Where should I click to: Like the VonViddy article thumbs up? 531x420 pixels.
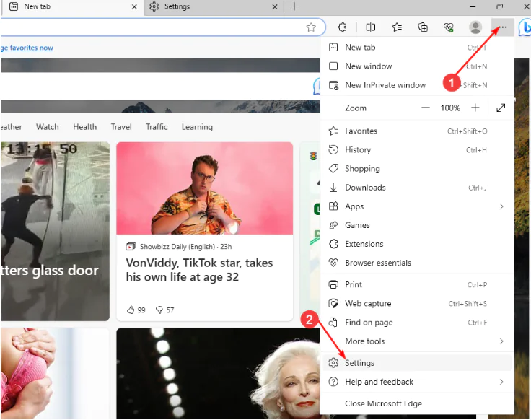point(131,310)
